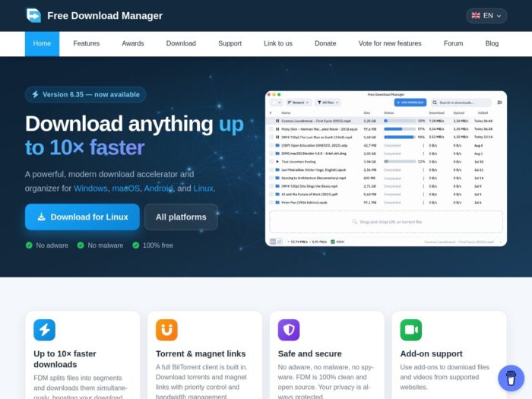The width and height of the screenshot is (532, 399).
Task: Click the Cosmos Laundromat progress bar
Action: [399, 121]
